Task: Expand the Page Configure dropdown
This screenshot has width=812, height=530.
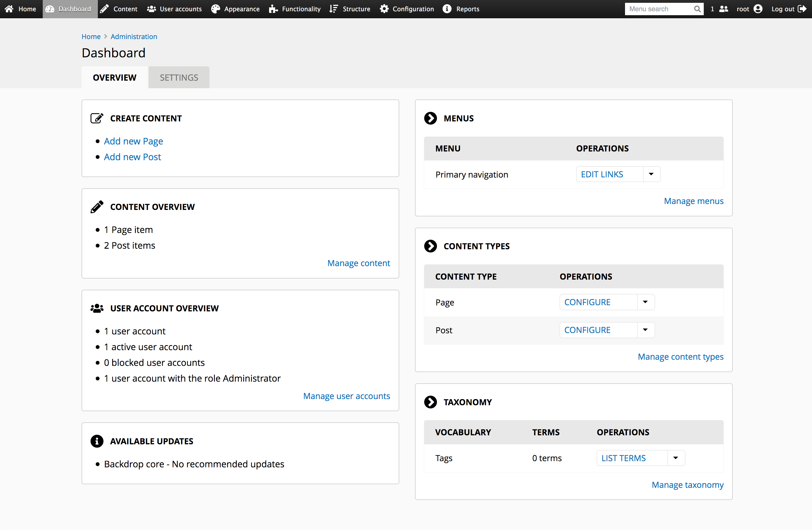Action: click(x=645, y=302)
